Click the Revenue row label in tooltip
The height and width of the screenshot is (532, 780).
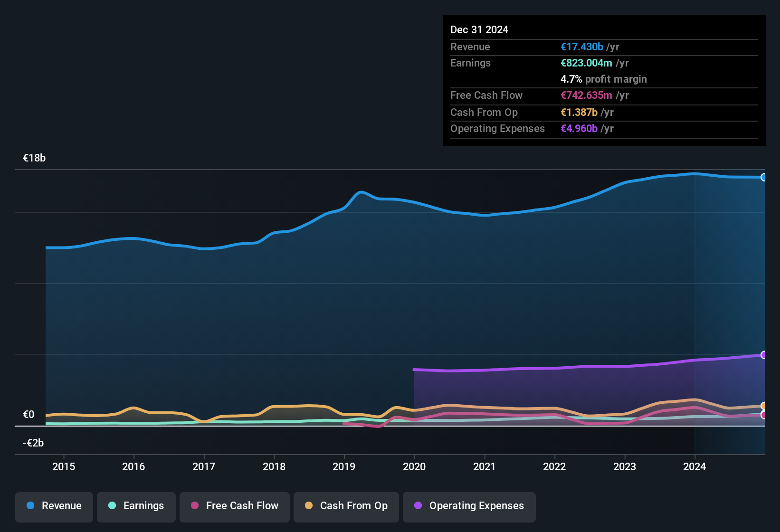(x=470, y=47)
